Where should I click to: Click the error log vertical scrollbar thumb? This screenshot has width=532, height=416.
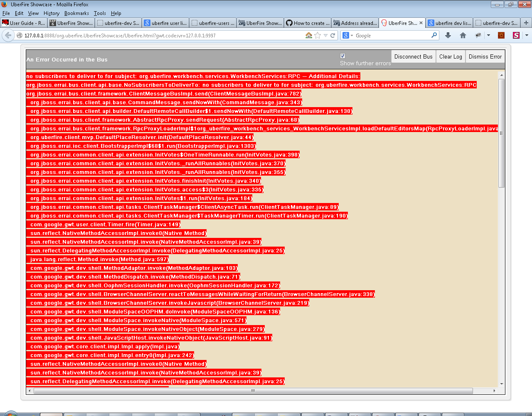coord(502,133)
